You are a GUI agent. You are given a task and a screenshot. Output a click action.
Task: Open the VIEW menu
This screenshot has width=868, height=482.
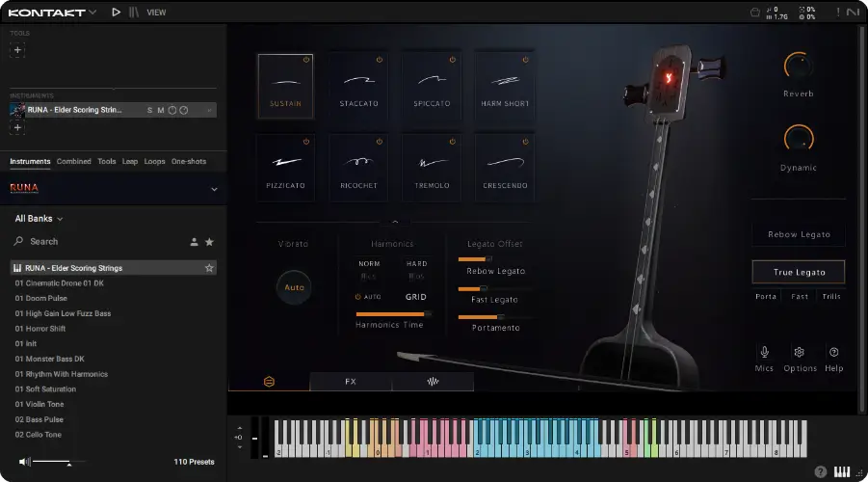[156, 13]
